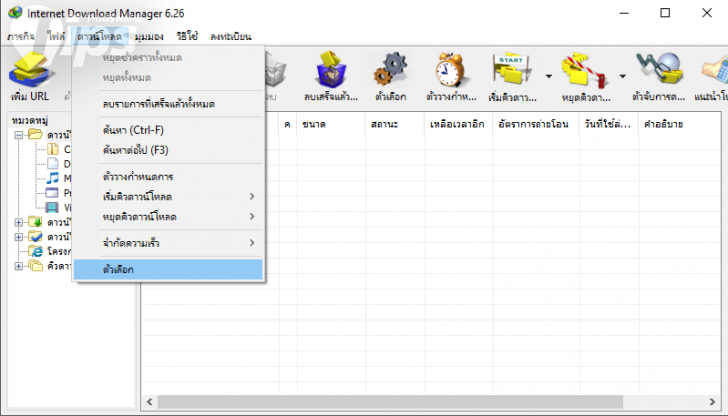This screenshot has width=728, height=416.
Task: Click the Start Queue toolbar icon
Action: (x=512, y=70)
